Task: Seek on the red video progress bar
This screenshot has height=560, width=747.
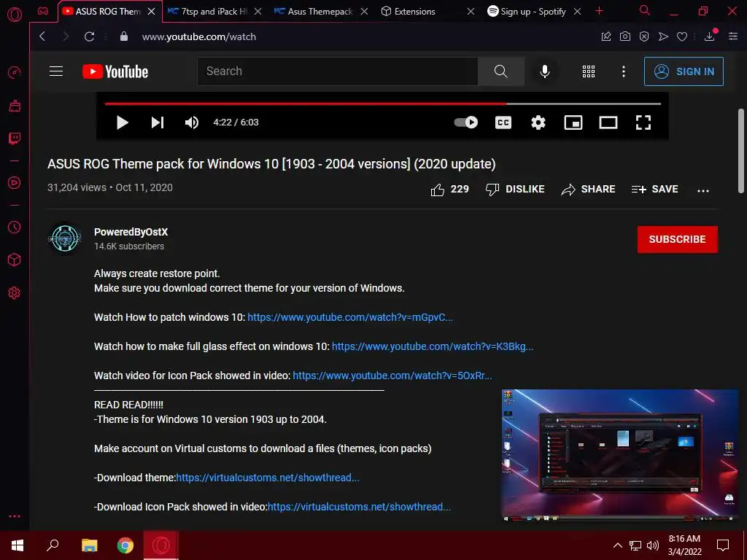Action: [x=382, y=104]
